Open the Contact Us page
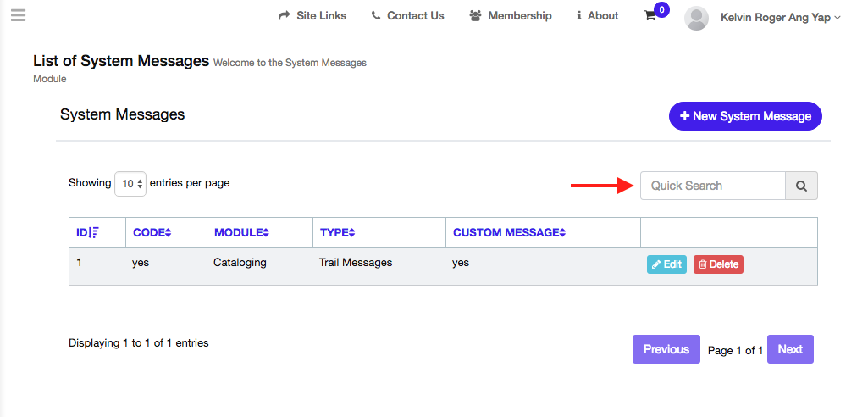Image resolution: width=868 pixels, height=417 pixels. point(407,16)
